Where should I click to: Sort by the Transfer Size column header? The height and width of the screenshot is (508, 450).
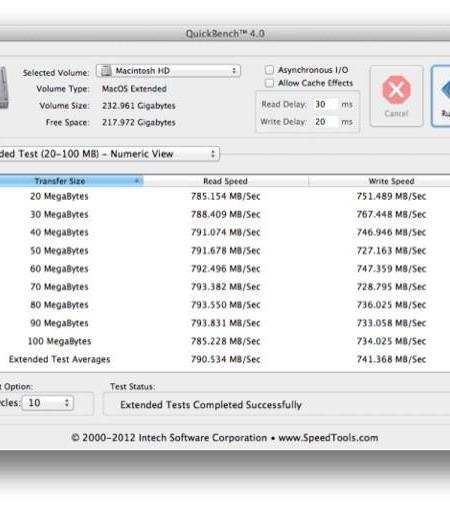click(71, 181)
